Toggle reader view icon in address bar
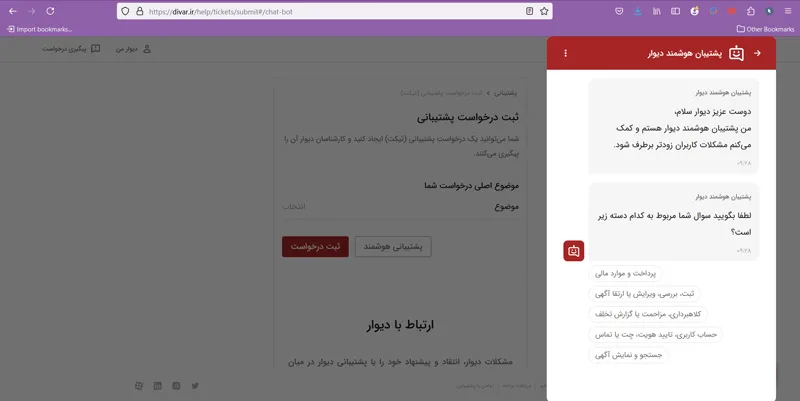The width and height of the screenshot is (800, 401). coord(530,11)
